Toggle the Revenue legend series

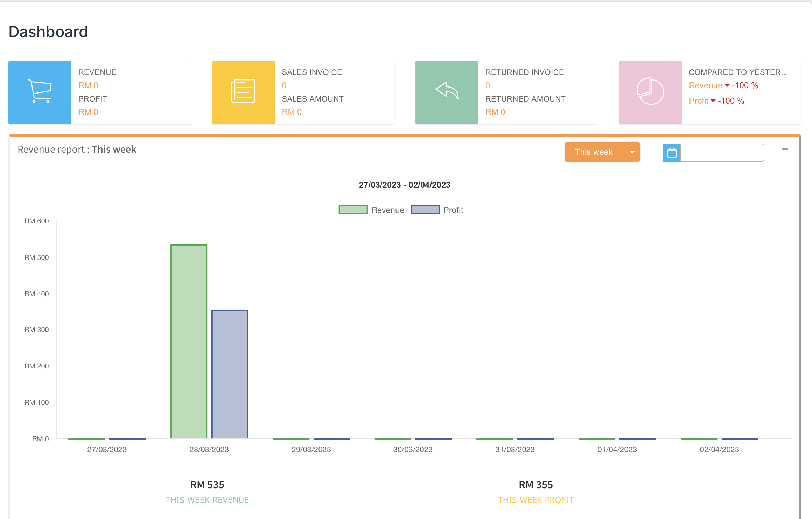[x=387, y=210]
